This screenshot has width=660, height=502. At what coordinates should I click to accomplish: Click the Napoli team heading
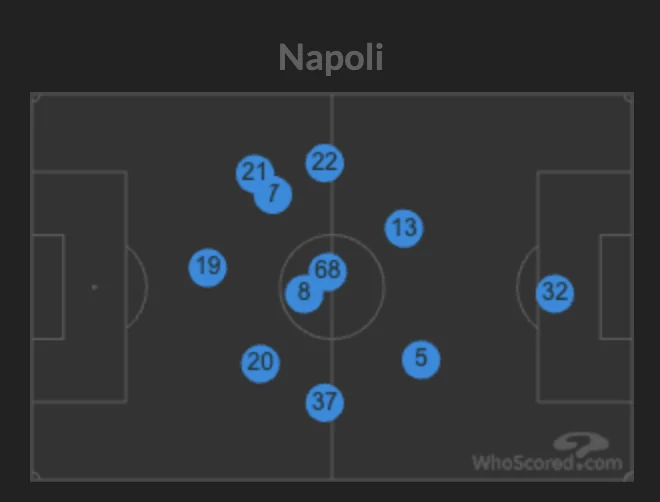(331, 57)
